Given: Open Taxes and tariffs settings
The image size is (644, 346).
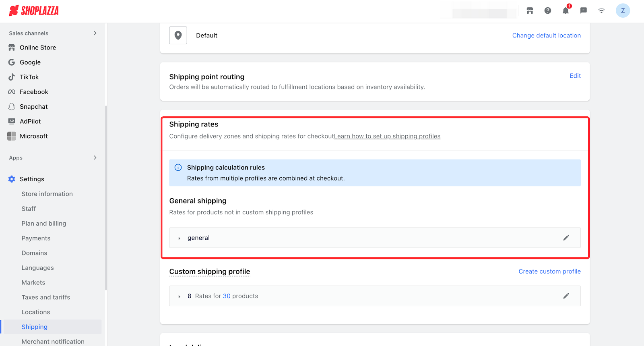Looking at the screenshot, I should pos(46,297).
